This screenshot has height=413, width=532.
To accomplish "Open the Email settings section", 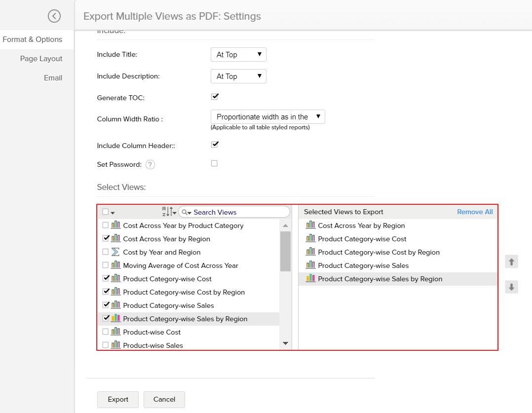I will (x=53, y=77).
